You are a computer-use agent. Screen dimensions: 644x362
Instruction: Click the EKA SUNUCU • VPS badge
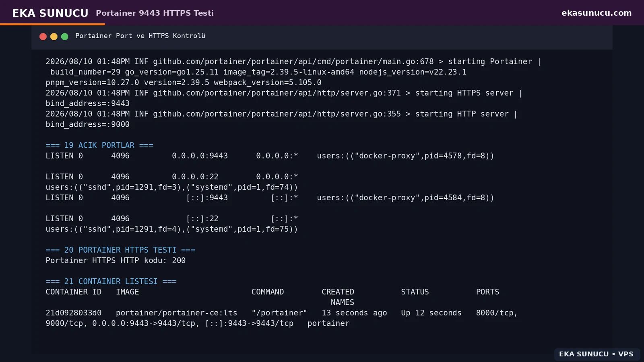pos(596,354)
